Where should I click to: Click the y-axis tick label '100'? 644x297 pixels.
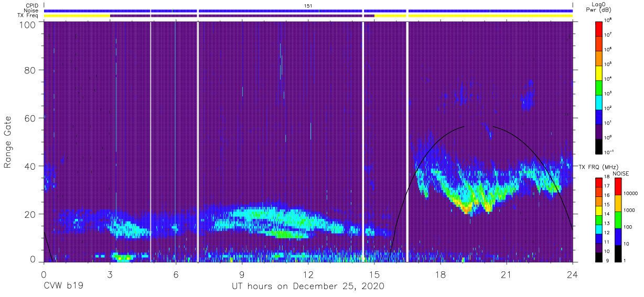click(x=27, y=25)
